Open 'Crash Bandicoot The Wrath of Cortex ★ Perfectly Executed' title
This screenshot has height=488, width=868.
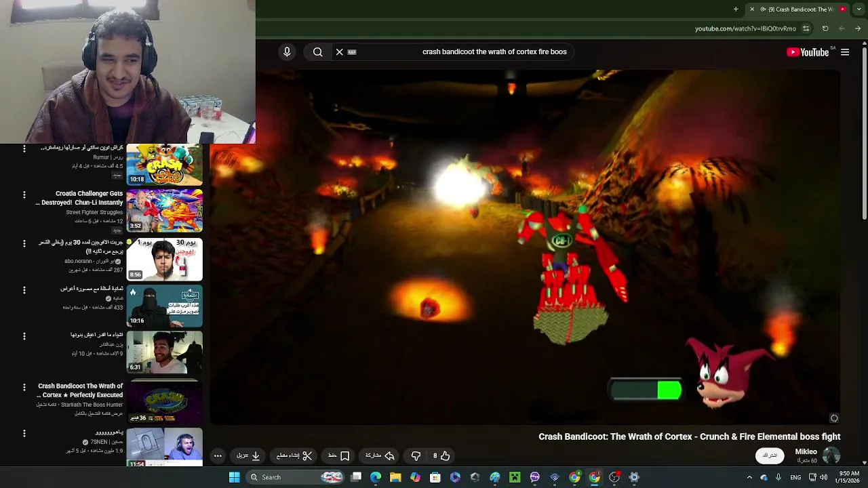click(x=80, y=390)
